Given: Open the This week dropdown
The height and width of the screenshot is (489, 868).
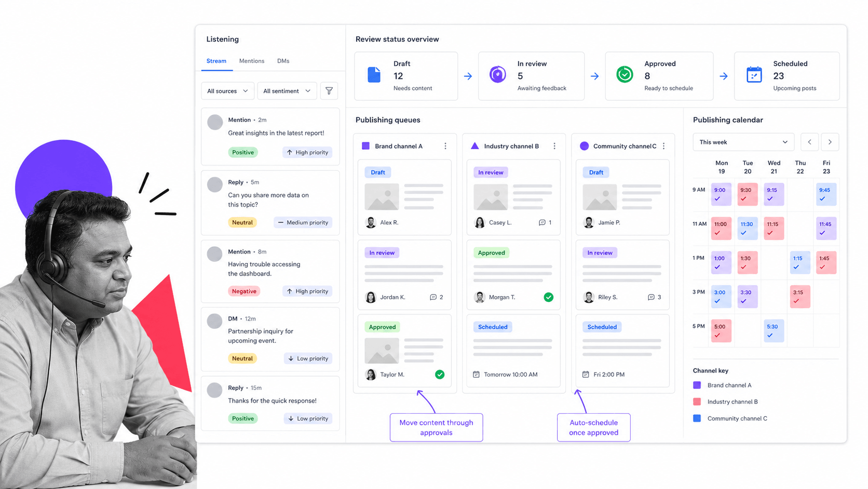Looking at the screenshot, I should (x=743, y=142).
